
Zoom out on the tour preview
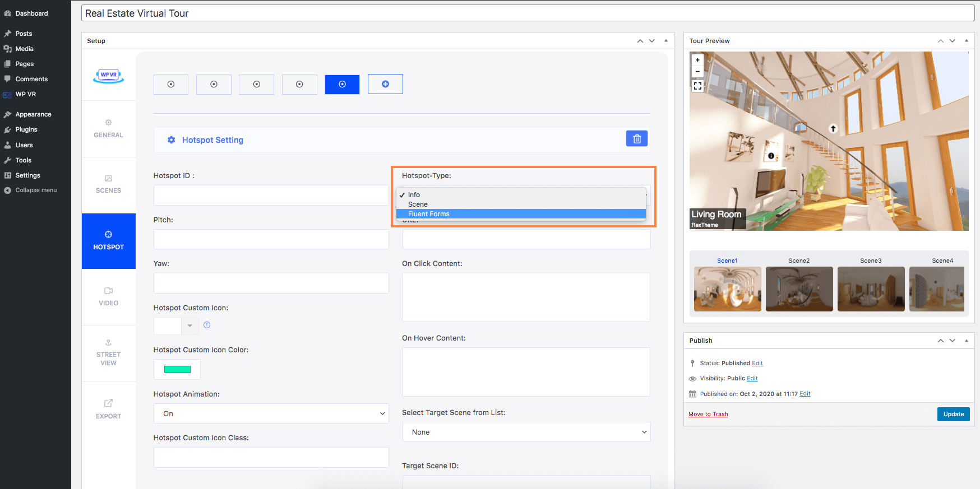tap(697, 72)
